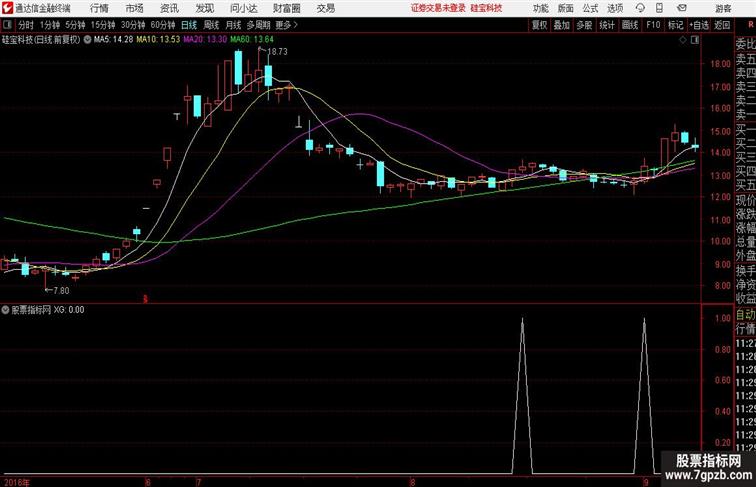Screen dimensions: 756x487
Task: Click the 1.00 indicator axis label
Action: (x=723, y=318)
